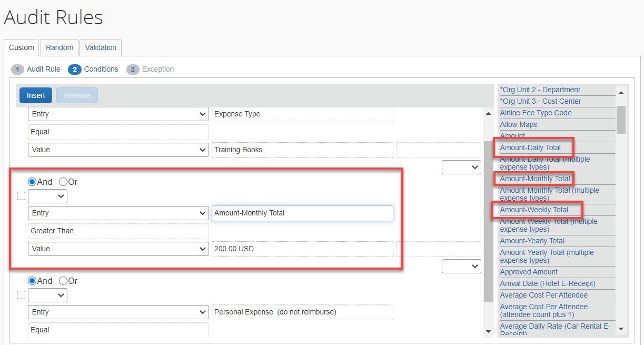
Task: Pick Airline Fee Type Code from list
Action: [x=536, y=113]
